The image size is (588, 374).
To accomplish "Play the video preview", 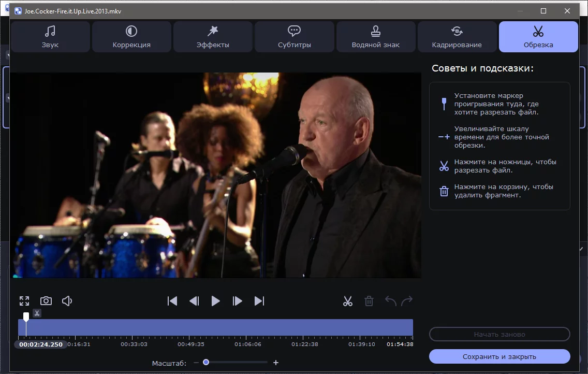I will pyautogui.click(x=216, y=301).
